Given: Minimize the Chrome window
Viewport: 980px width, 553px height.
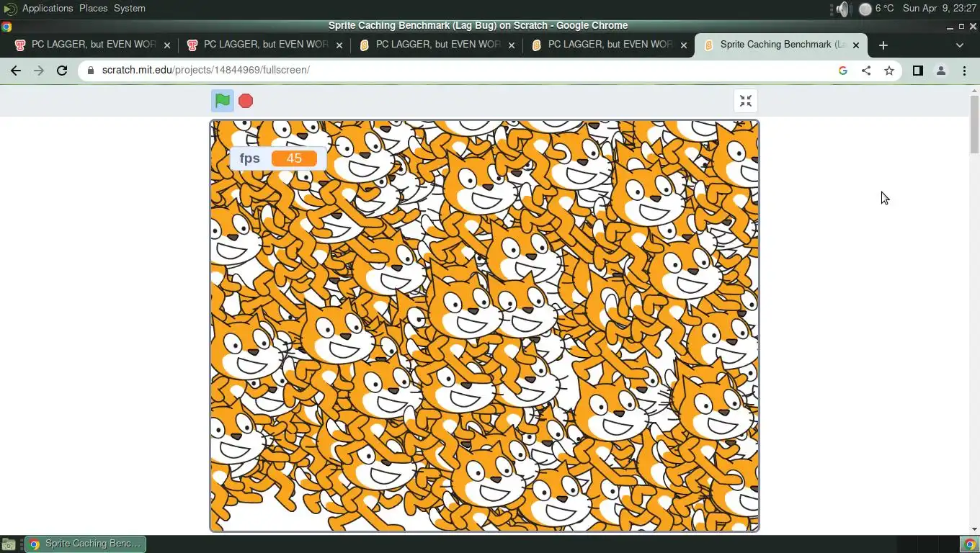Looking at the screenshot, I should click(x=950, y=26).
